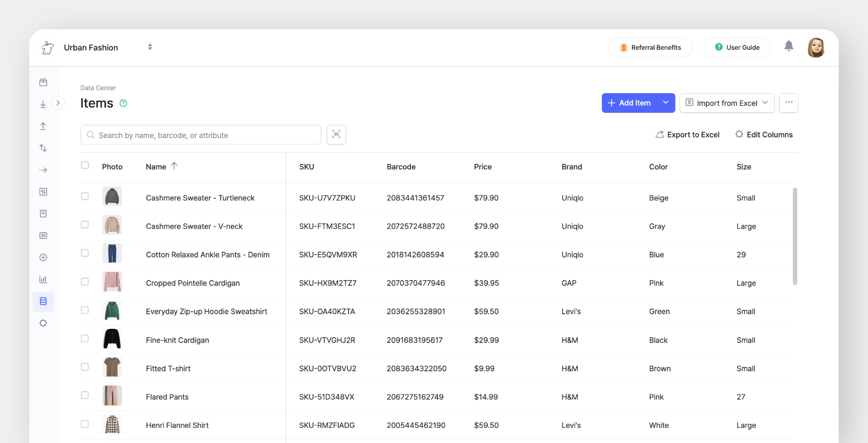Tick checkbox for Cashmere Sweater - Turtleneck
Viewport: 868px width, 443px height.
85,196
